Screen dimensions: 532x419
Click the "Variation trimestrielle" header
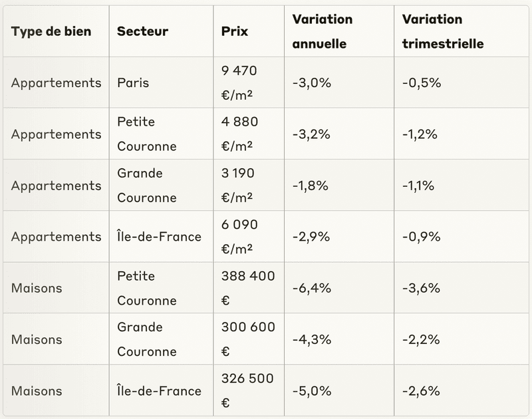tap(443, 31)
